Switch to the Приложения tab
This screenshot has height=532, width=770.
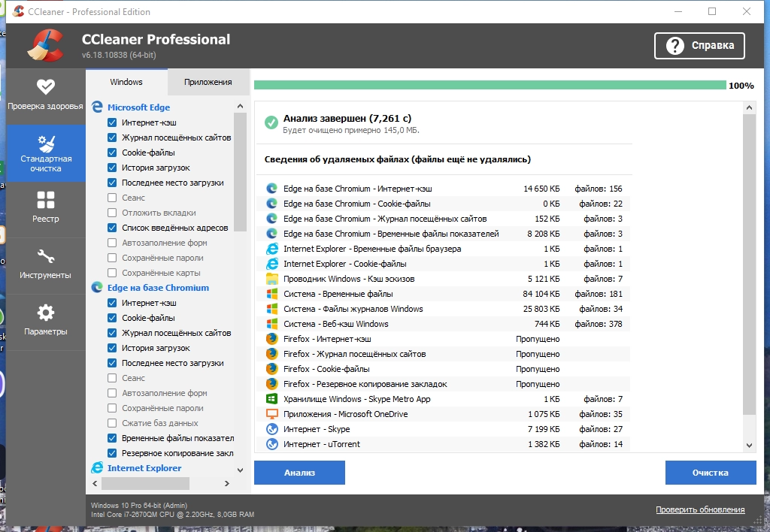tap(208, 82)
